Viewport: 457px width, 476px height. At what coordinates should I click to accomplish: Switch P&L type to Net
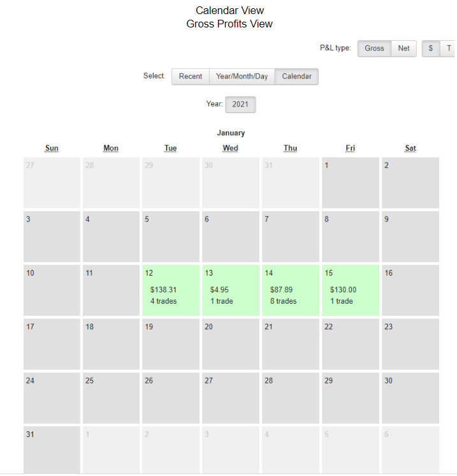click(404, 48)
